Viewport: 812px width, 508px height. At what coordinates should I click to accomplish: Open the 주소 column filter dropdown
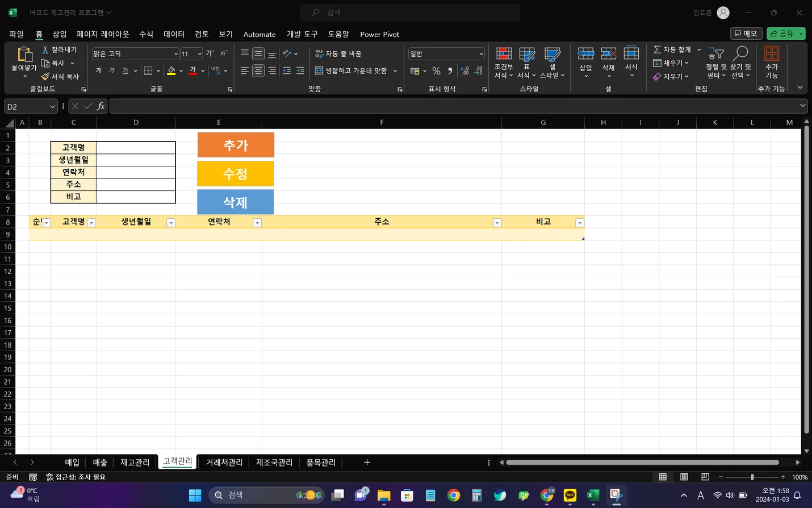[497, 223]
